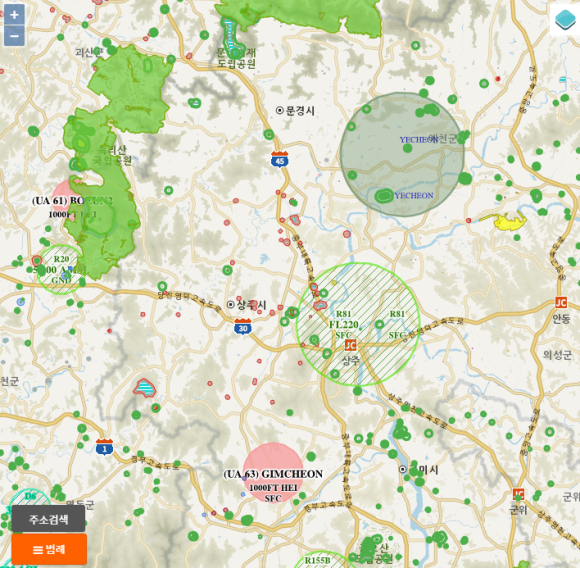Click the JC junction marker at 상주

[350, 345]
